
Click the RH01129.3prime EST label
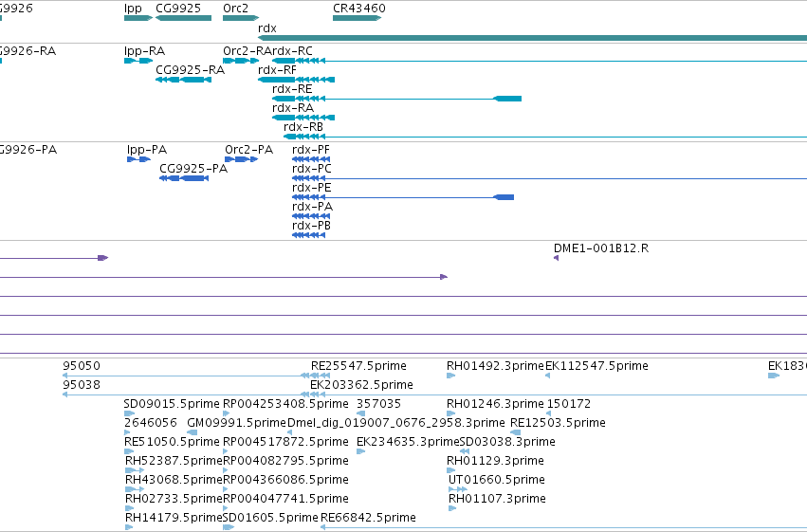click(x=495, y=461)
